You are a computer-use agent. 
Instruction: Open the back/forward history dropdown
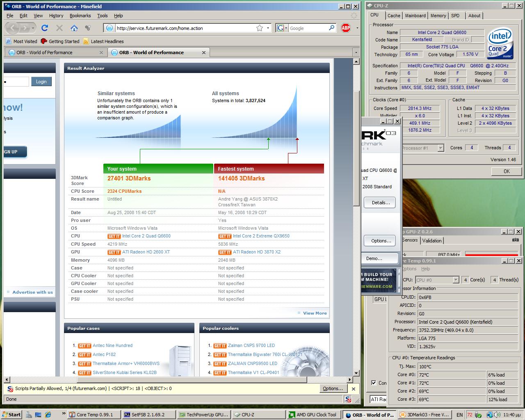pos(33,28)
